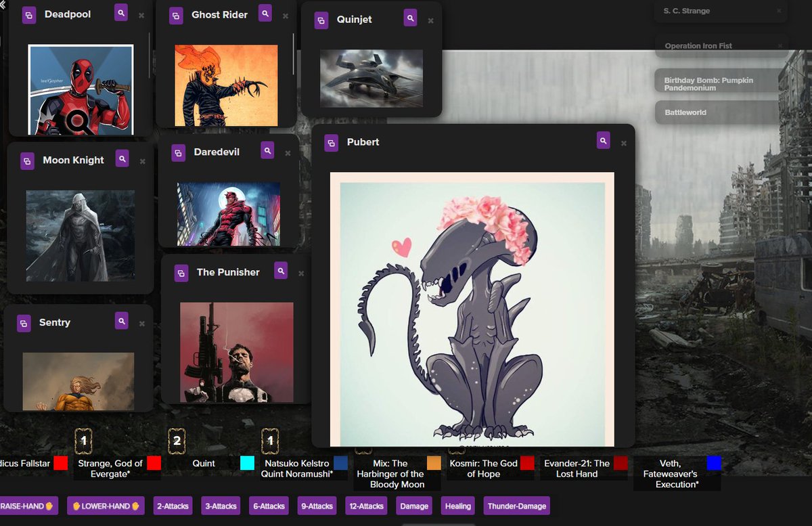Viewport: 812px width, 526px height.
Task: Click the LOWER-HAND macro button
Action: click(x=106, y=506)
